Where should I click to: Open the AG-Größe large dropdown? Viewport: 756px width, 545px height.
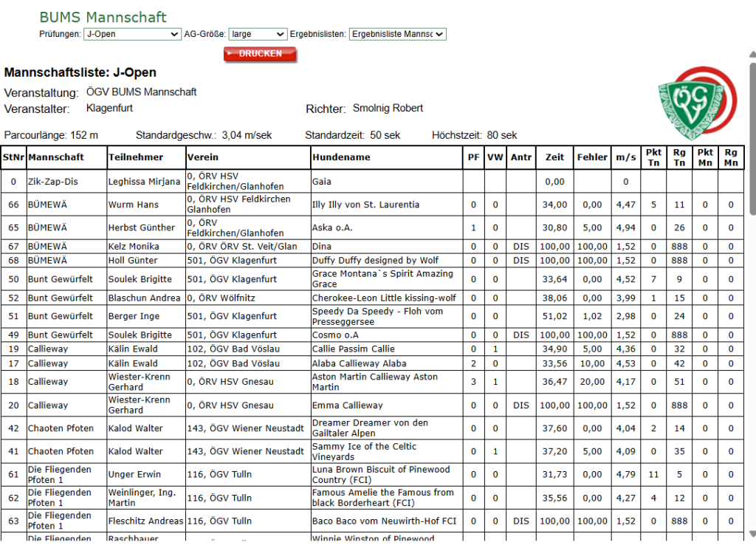click(x=258, y=34)
